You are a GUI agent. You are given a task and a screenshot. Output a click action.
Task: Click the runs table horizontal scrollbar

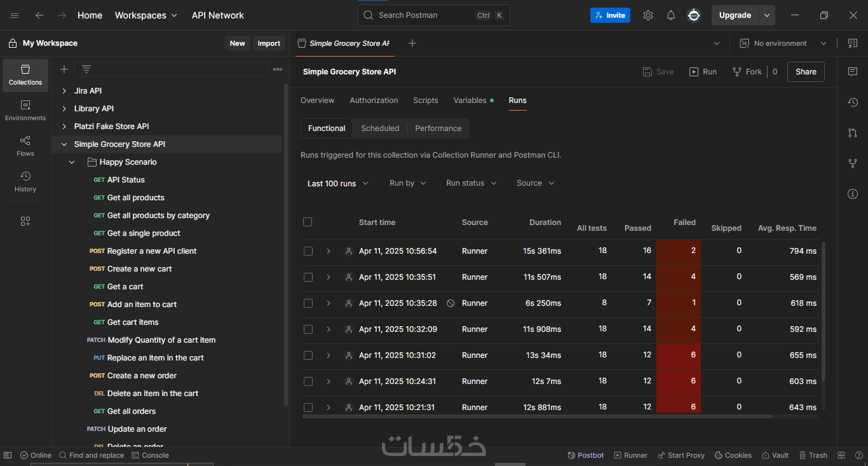point(537,416)
